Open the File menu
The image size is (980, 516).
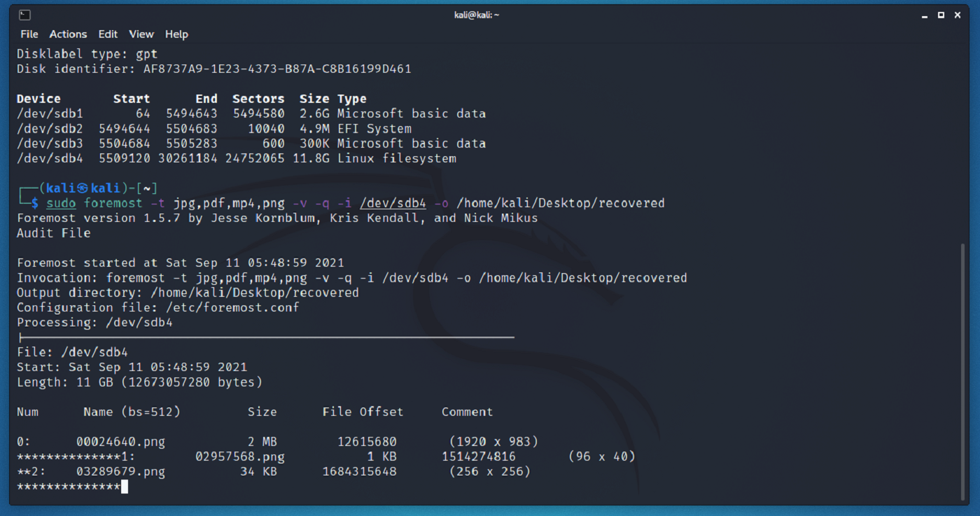click(29, 34)
